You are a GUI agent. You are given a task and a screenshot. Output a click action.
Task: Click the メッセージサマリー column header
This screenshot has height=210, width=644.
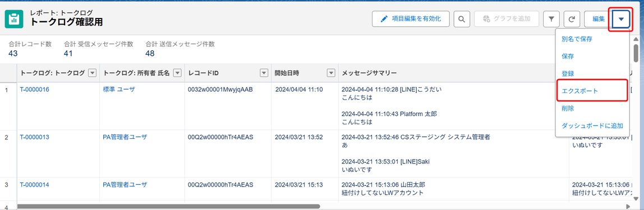[x=369, y=73]
